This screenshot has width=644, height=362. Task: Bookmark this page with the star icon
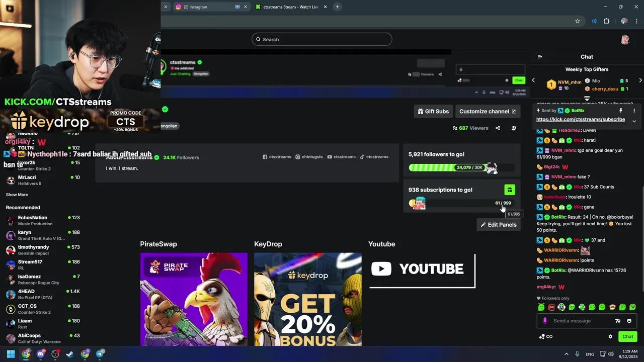tap(578, 21)
